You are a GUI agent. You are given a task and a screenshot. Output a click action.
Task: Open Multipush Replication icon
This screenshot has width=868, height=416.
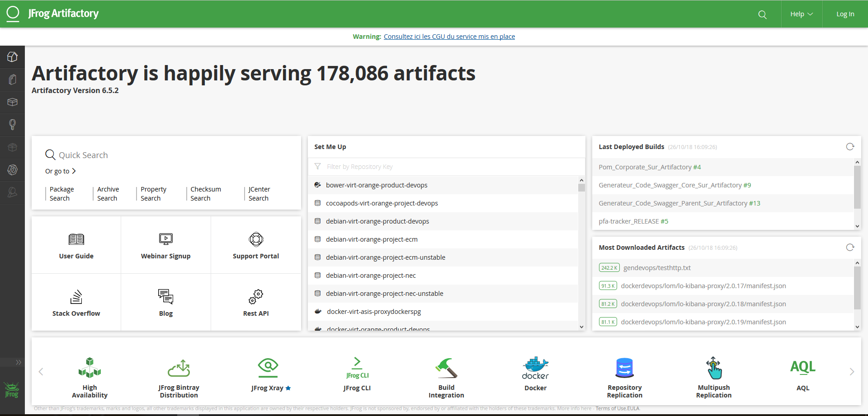coord(714,368)
